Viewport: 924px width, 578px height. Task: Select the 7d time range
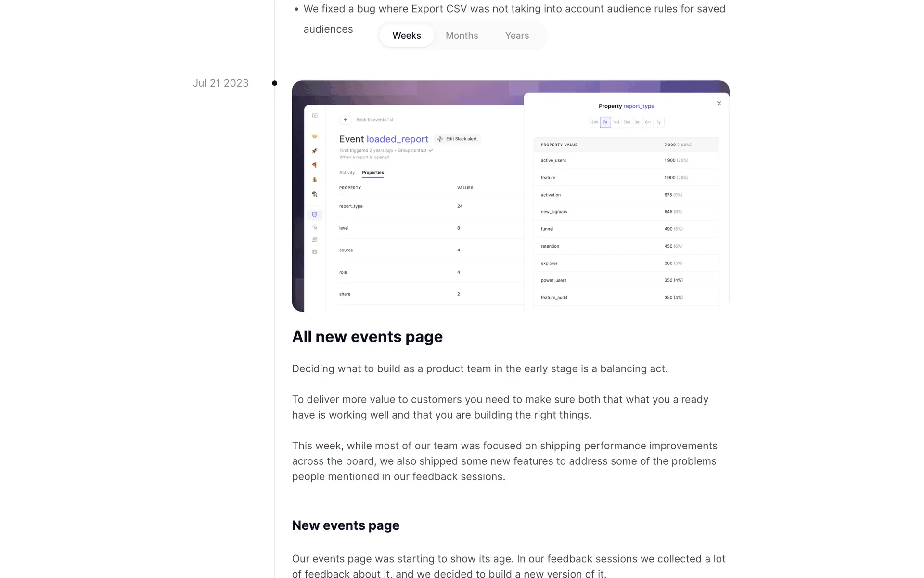pyautogui.click(x=605, y=122)
